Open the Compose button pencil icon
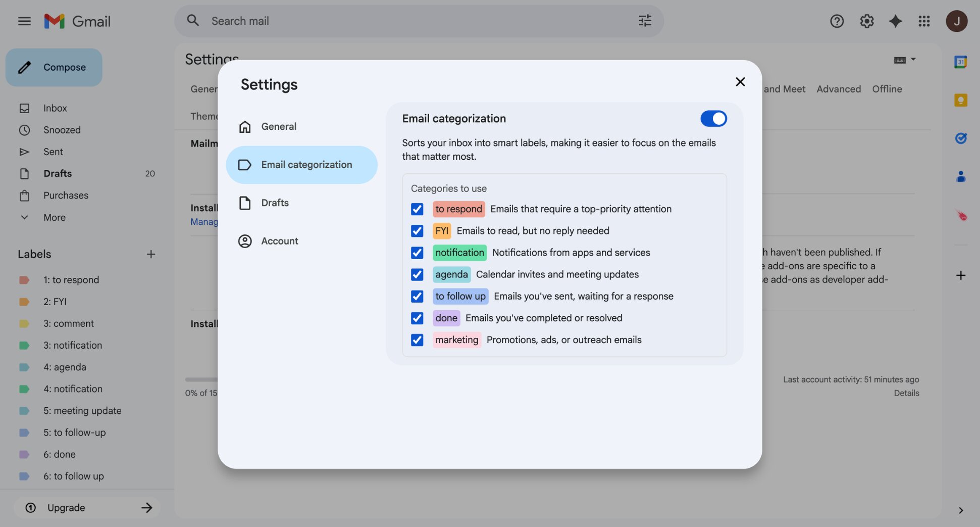This screenshot has width=980, height=527. (x=24, y=67)
